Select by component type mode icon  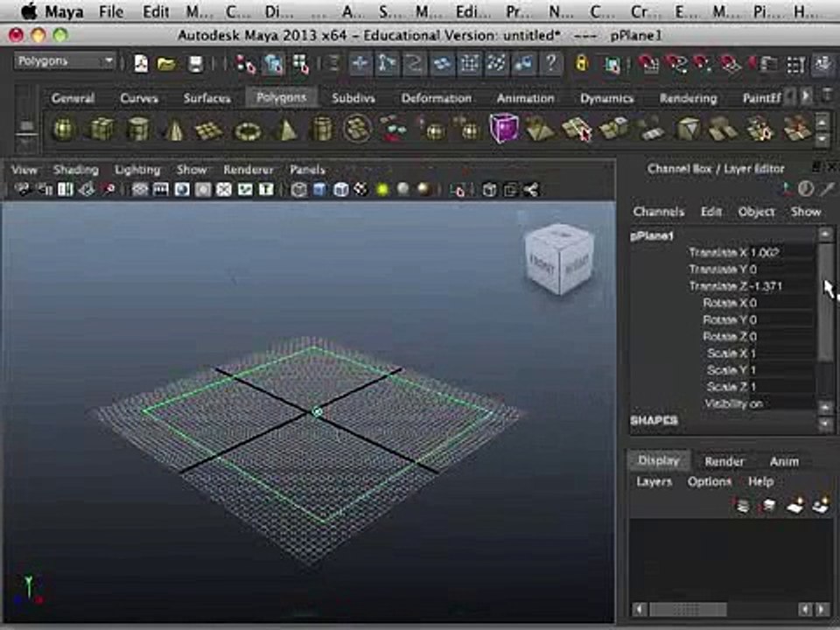click(301, 64)
